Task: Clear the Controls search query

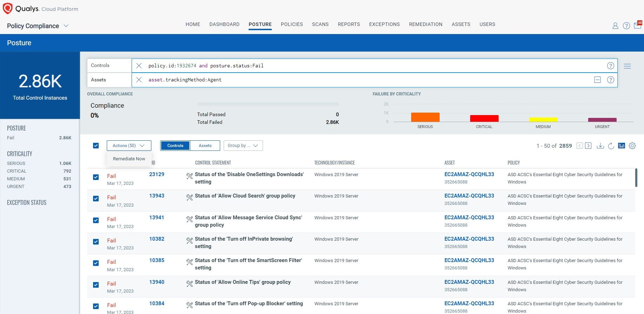Action: pyautogui.click(x=139, y=66)
